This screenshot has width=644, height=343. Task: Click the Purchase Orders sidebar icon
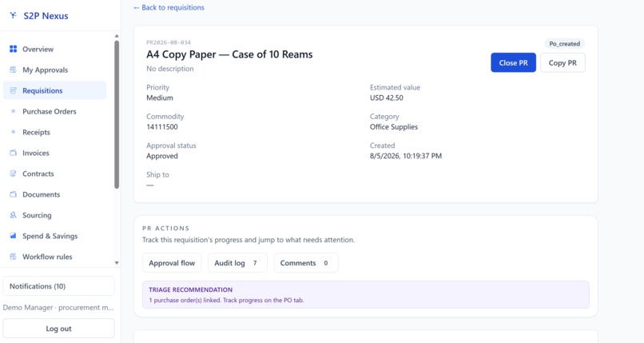click(x=13, y=111)
